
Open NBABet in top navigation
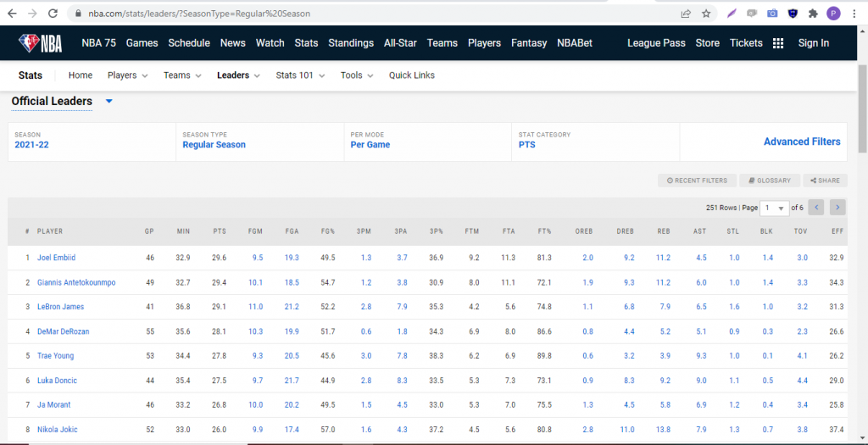click(x=575, y=43)
